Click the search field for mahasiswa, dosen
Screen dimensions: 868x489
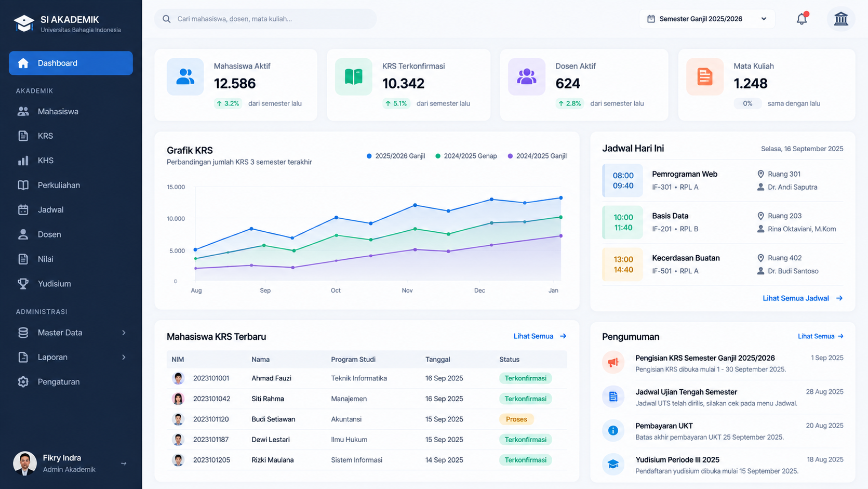coord(265,19)
